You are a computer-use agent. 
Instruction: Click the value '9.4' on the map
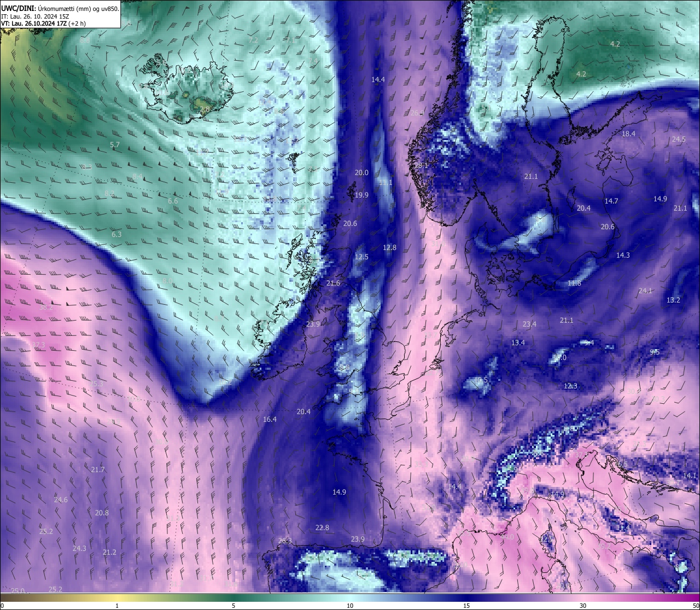click(589, 343)
